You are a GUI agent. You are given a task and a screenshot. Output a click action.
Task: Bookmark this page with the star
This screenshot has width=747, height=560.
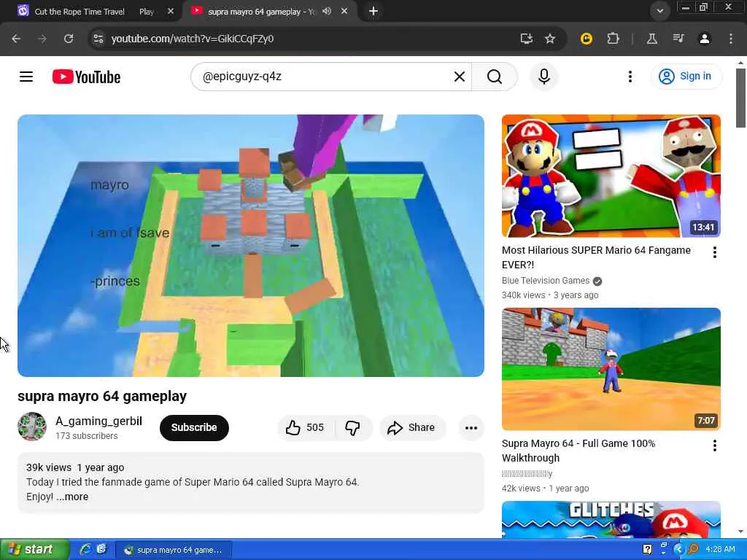pyautogui.click(x=550, y=39)
